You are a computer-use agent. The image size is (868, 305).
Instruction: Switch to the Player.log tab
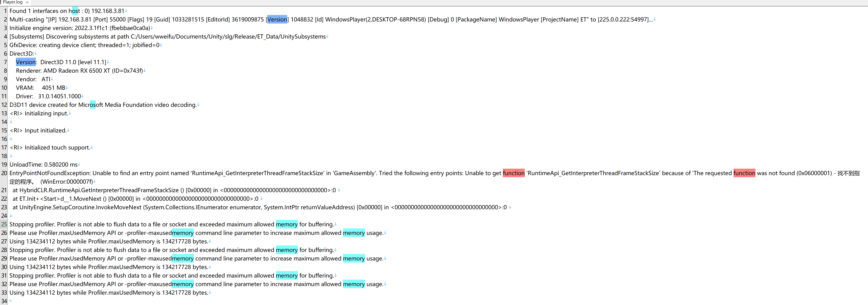pos(12,2)
